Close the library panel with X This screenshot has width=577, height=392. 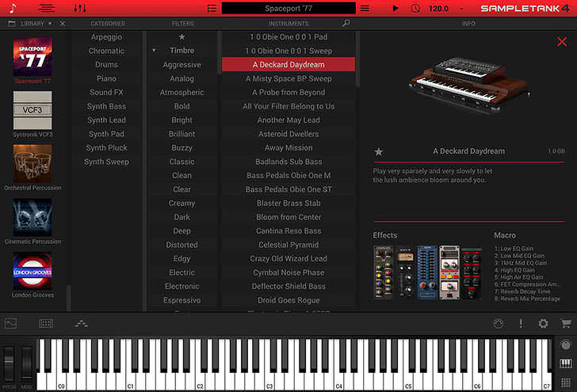(63, 24)
